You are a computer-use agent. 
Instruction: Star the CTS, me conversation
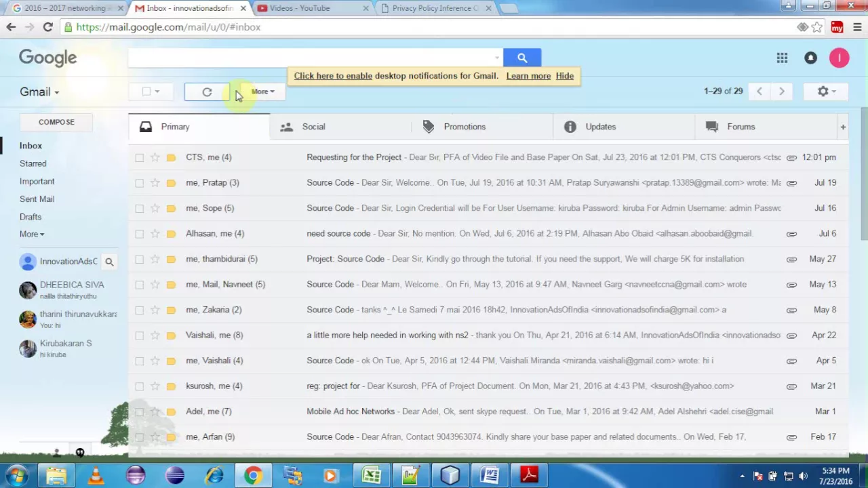[155, 157]
